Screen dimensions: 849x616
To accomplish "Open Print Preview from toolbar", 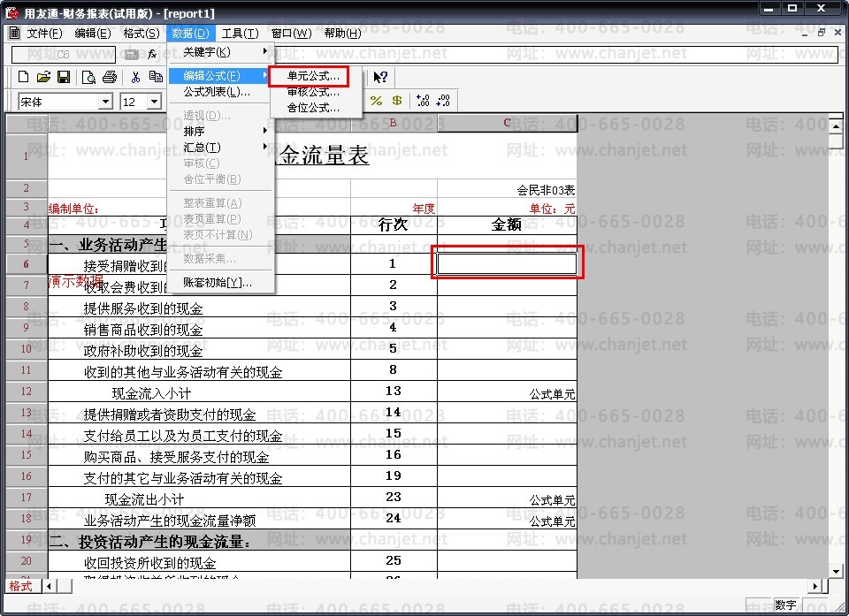I will click(88, 78).
